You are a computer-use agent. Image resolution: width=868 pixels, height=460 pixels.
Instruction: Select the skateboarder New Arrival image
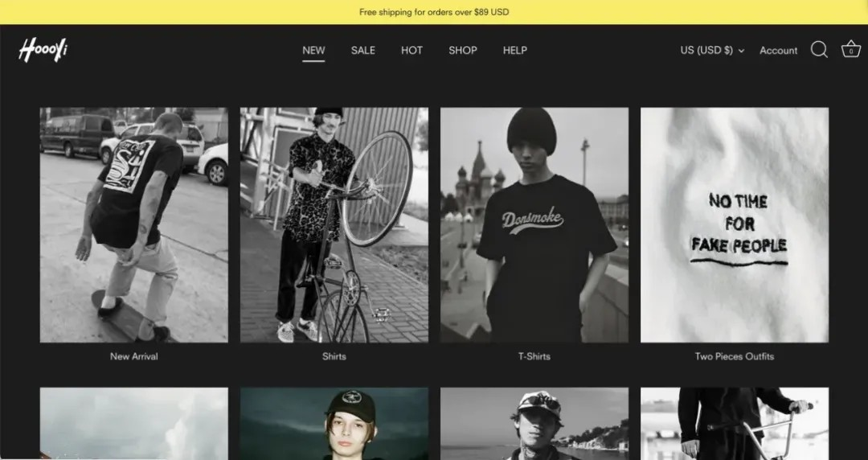134,225
